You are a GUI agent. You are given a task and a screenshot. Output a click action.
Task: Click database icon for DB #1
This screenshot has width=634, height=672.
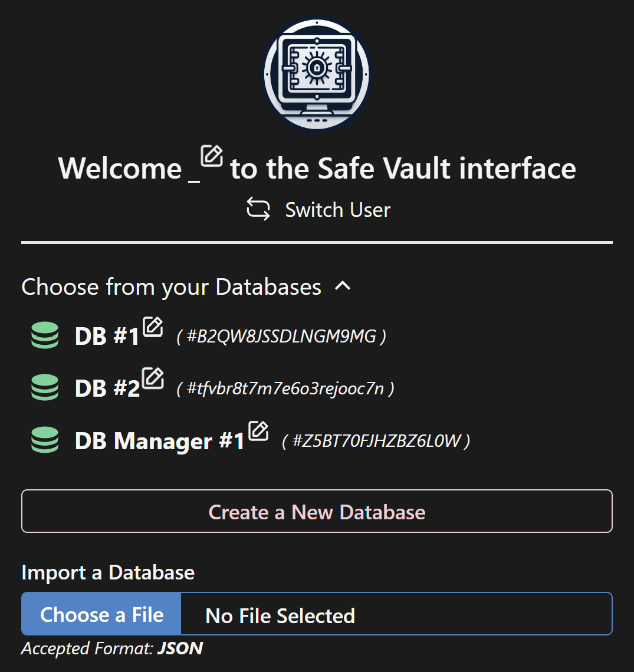pos(45,335)
